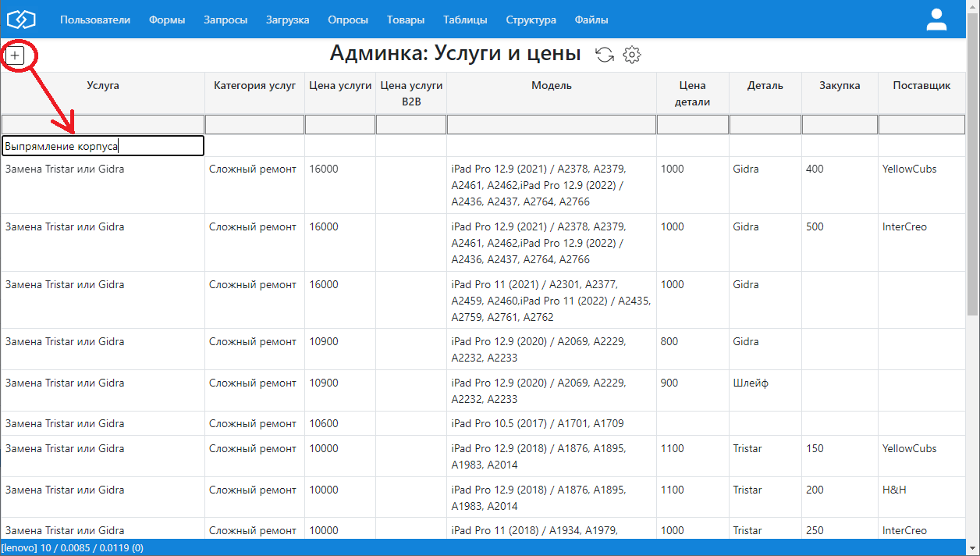Focus the Закупка filter field

[x=840, y=125]
